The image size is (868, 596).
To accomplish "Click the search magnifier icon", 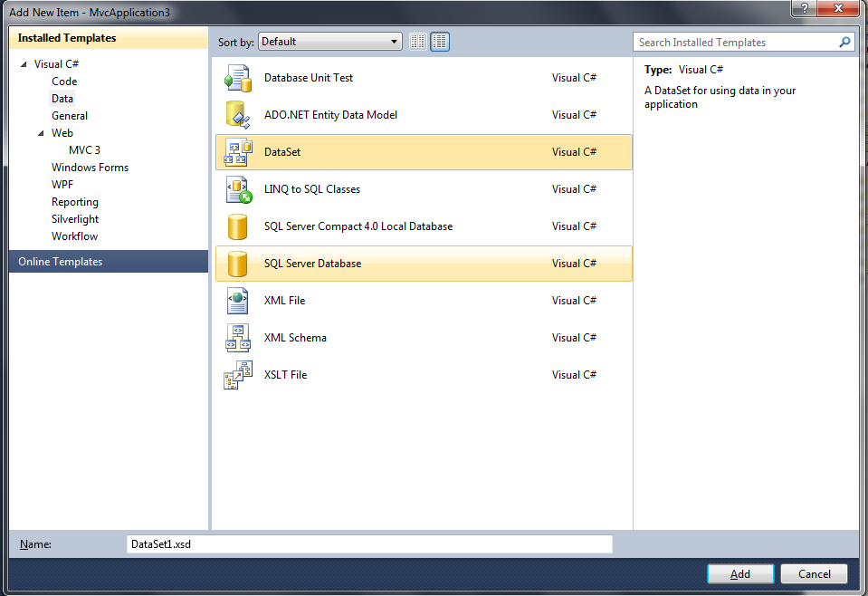I will (844, 42).
